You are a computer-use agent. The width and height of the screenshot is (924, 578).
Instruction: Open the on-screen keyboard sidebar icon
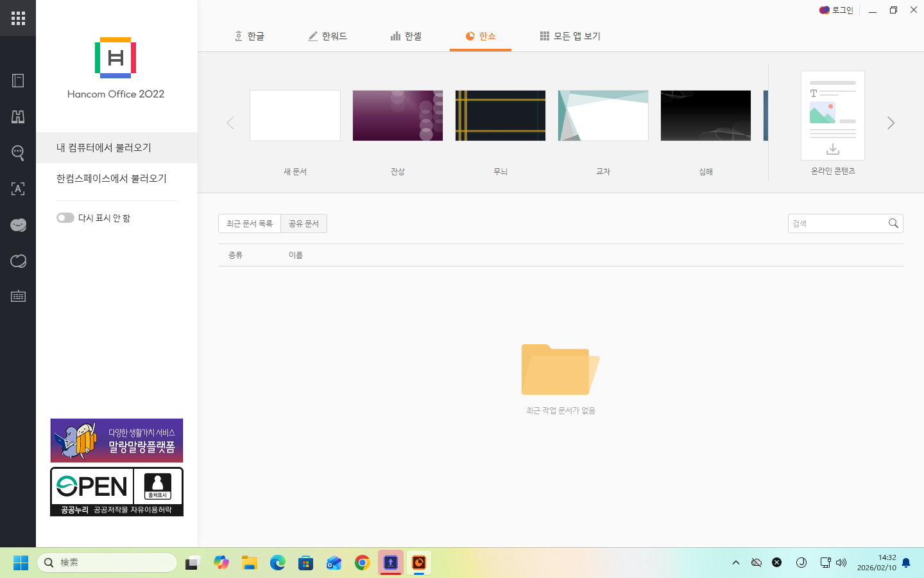[x=18, y=296]
